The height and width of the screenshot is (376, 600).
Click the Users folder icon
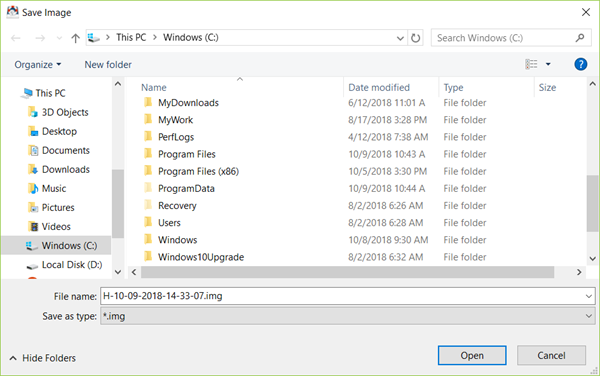(x=148, y=222)
